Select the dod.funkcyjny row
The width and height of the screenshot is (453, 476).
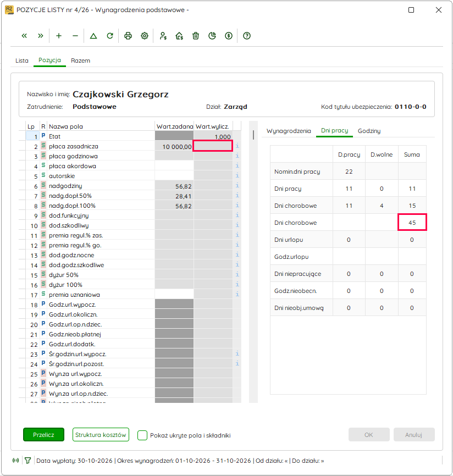[130, 215]
